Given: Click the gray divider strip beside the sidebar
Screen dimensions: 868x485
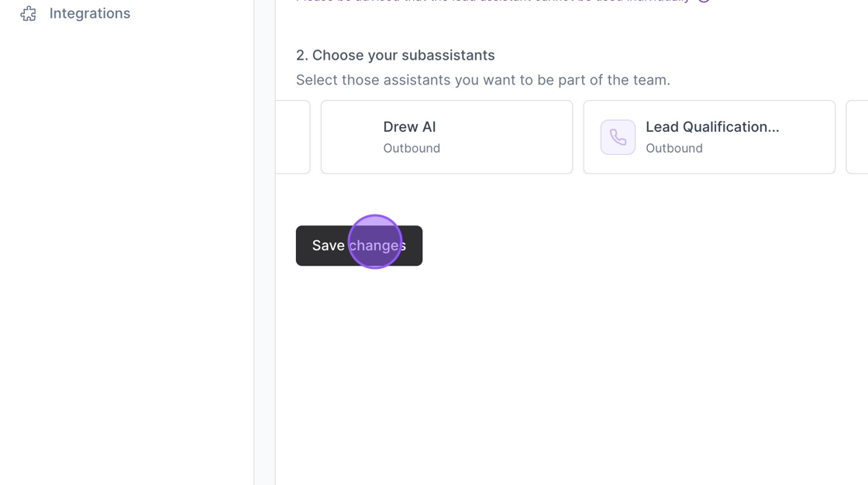Looking at the screenshot, I should [x=264, y=242].
